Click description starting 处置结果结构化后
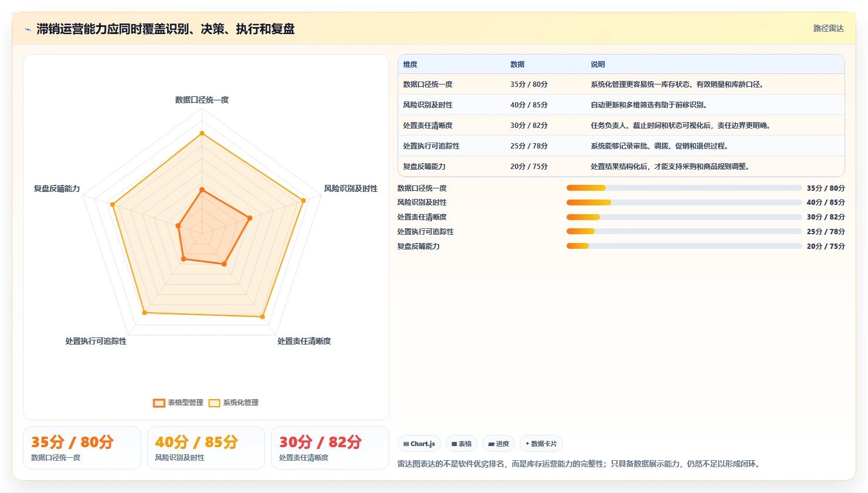 click(671, 167)
